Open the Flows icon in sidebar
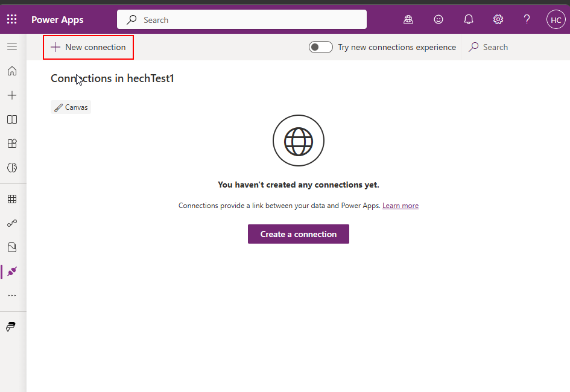The image size is (570, 392). pyautogui.click(x=12, y=223)
